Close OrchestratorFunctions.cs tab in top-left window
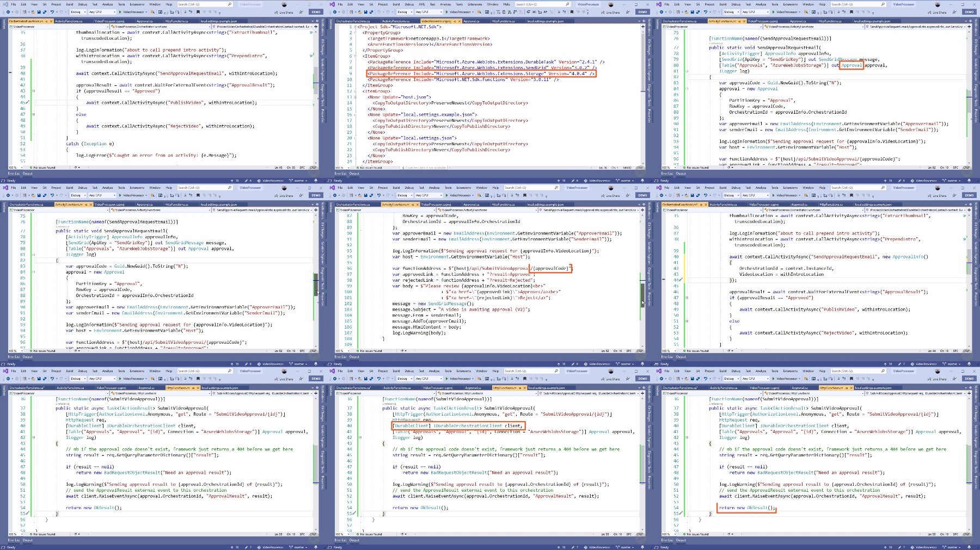Viewport: 980px width, 550px height. coord(51,21)
